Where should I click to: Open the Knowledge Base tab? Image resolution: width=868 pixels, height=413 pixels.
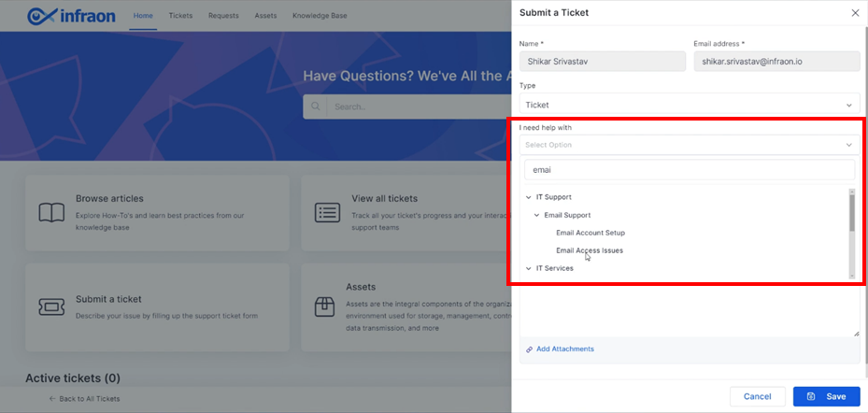click(x=320, y=16)
